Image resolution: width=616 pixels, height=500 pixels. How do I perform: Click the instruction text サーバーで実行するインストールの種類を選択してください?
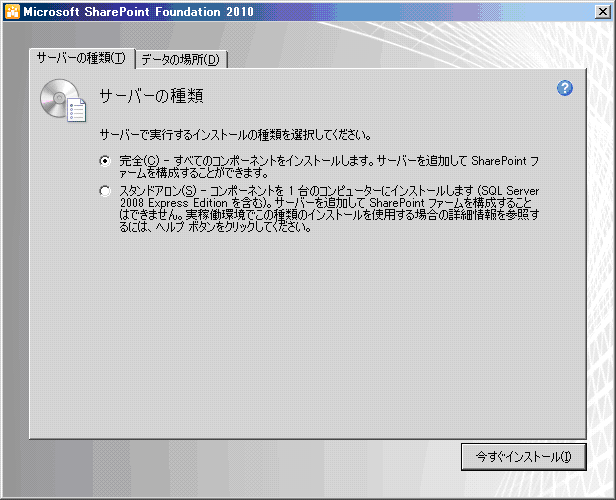235,135
